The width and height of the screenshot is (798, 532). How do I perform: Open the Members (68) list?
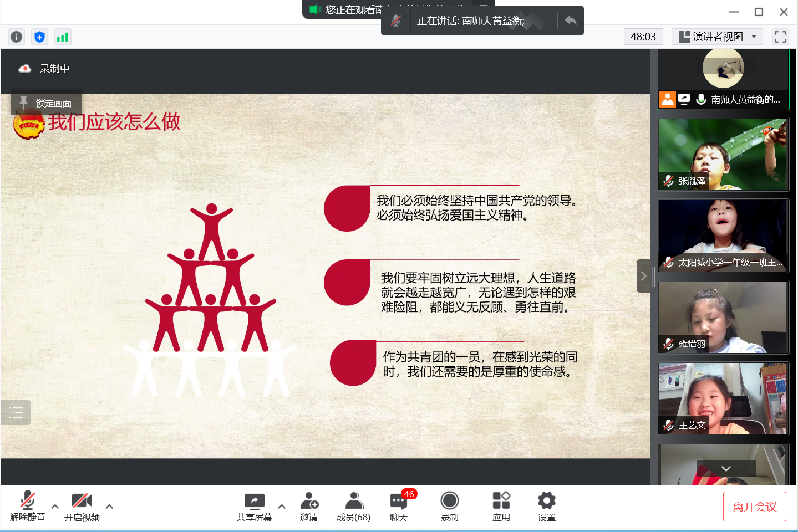point(353,507)
